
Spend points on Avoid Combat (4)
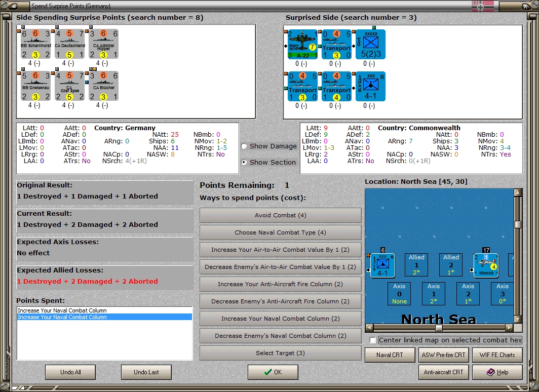click(x=281, y=215)
